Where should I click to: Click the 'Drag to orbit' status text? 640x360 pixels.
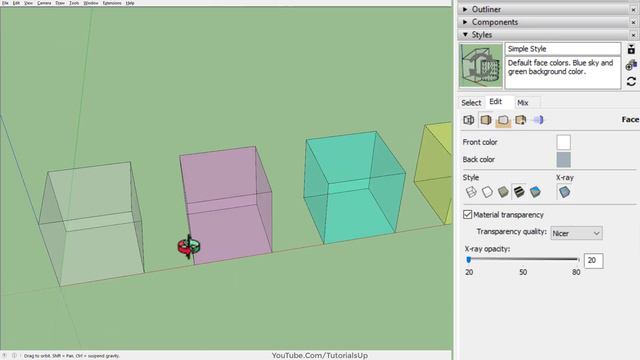click(x=71, y=356)
